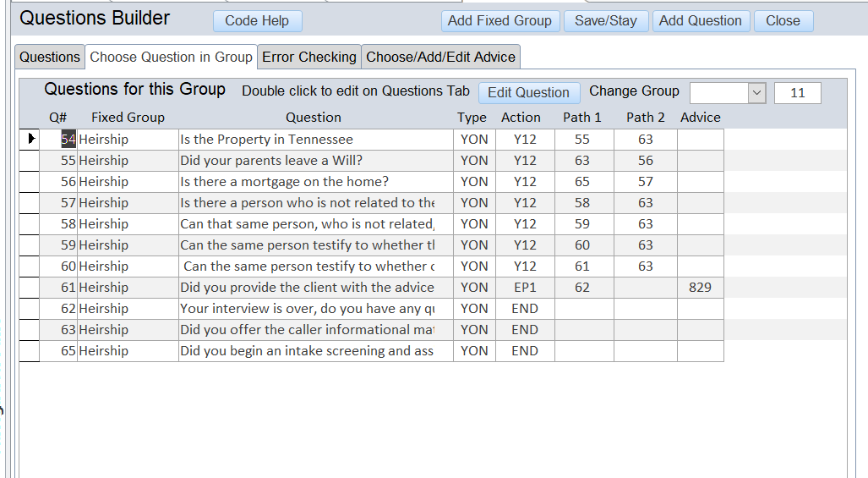
Task: Expand the Change Group dropdown
Action: [756, 92]
